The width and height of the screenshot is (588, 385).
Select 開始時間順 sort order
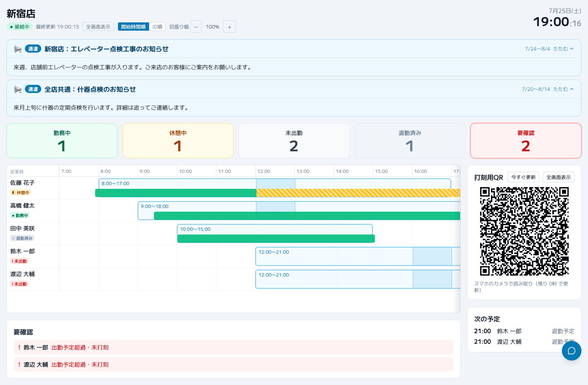[134, 27]
